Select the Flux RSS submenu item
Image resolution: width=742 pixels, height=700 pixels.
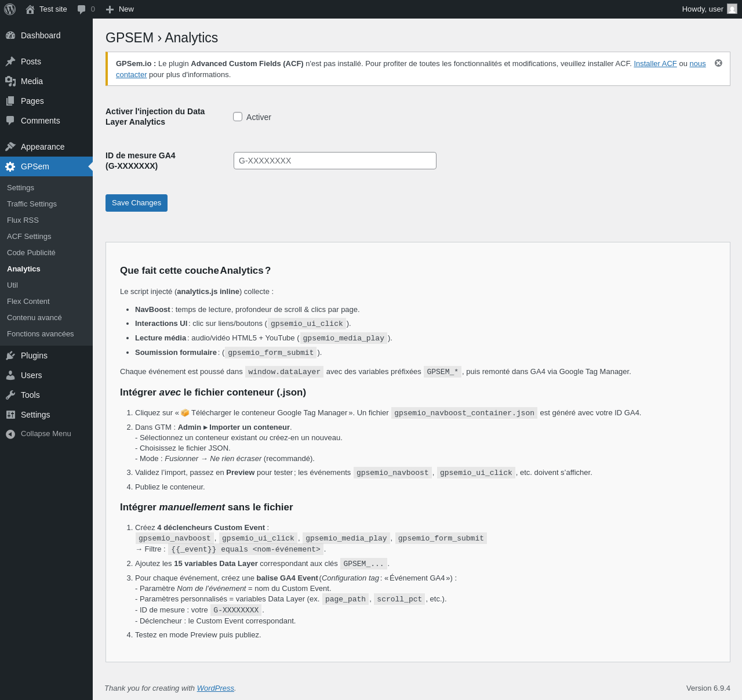click(x=23, y=220)
